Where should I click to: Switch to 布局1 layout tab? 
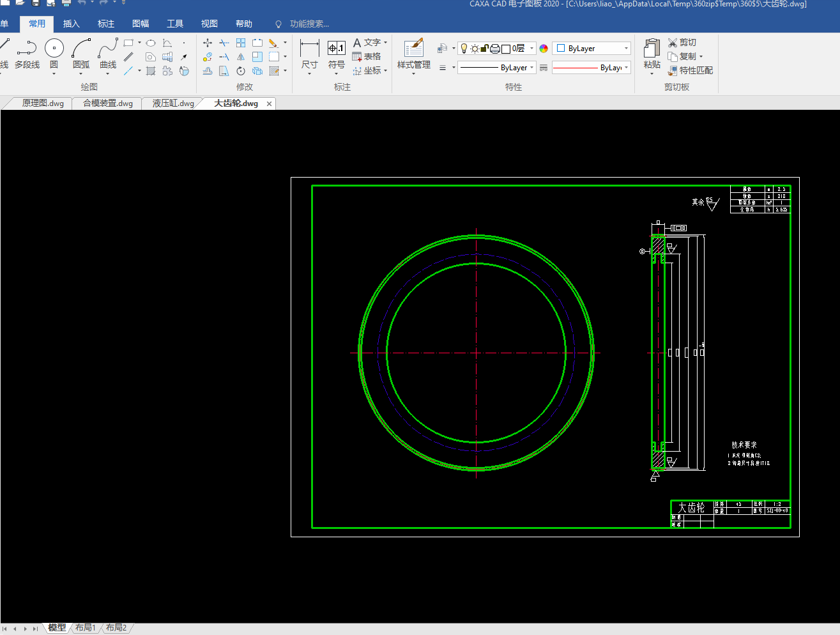click(85, 628)
